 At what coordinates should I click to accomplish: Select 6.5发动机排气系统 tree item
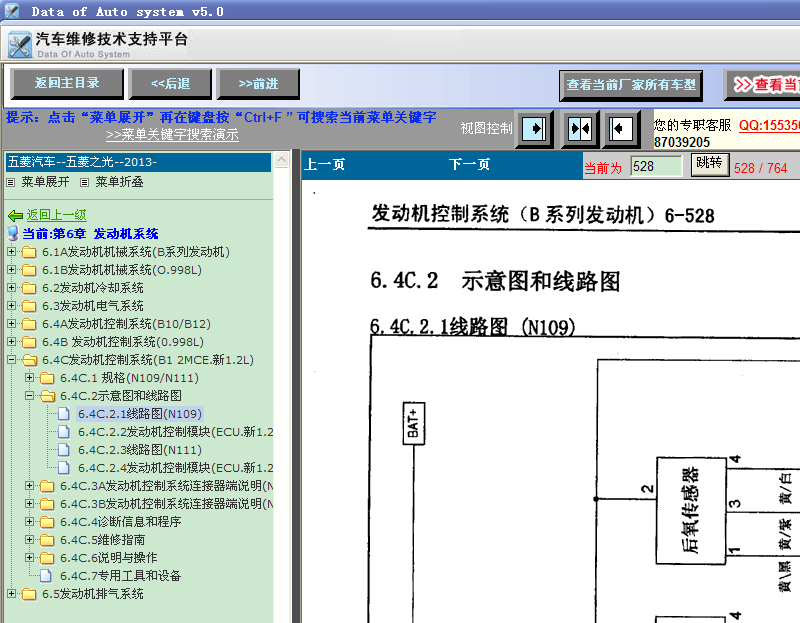(92, 594)
